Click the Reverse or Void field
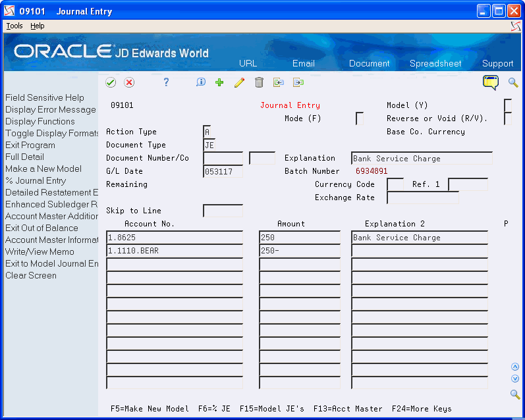525x420 pixels. [x=508, y=118]
